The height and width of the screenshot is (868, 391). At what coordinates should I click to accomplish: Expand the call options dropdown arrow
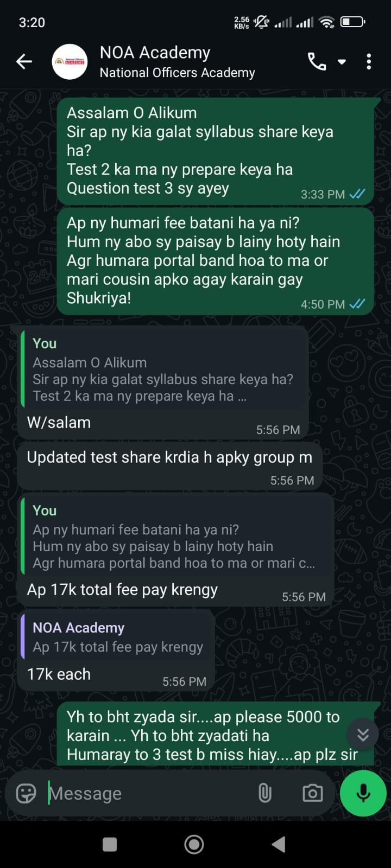point(342,62)
